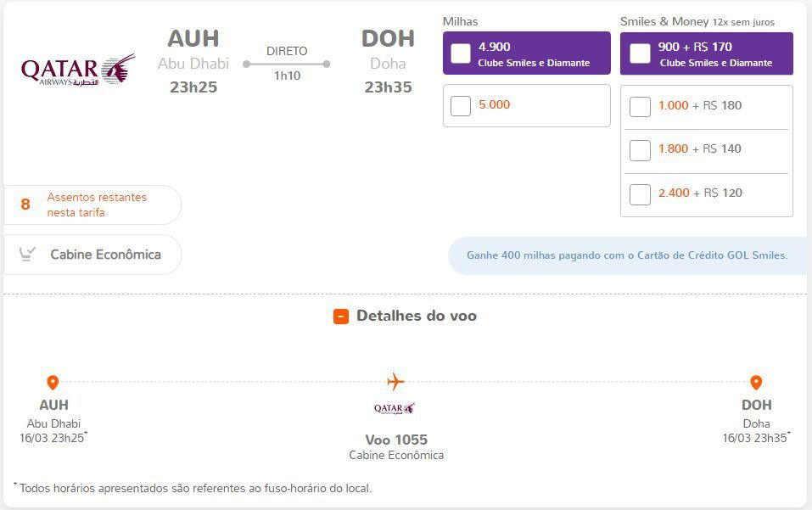Check the 1.800 + R$ 140 option

click(640, 151)
